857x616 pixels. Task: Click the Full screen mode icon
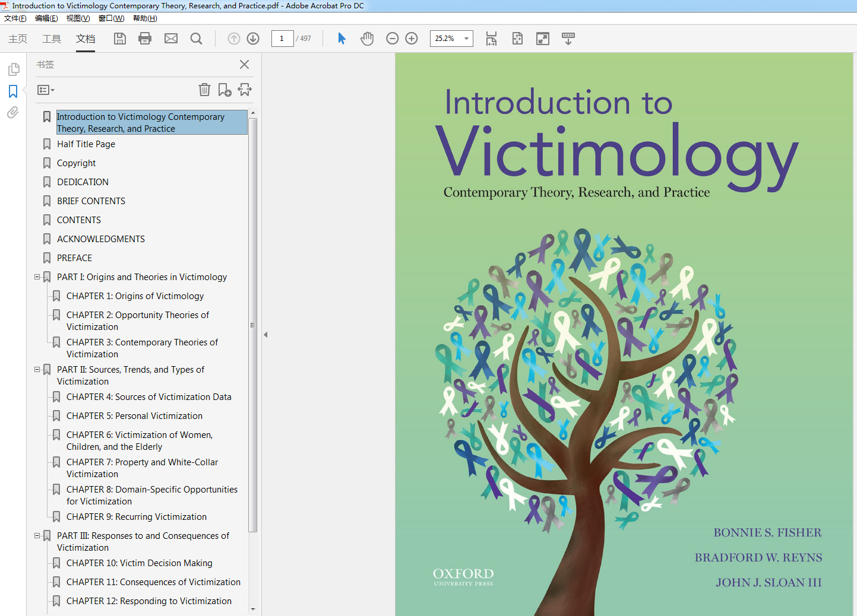click(543, 39)
